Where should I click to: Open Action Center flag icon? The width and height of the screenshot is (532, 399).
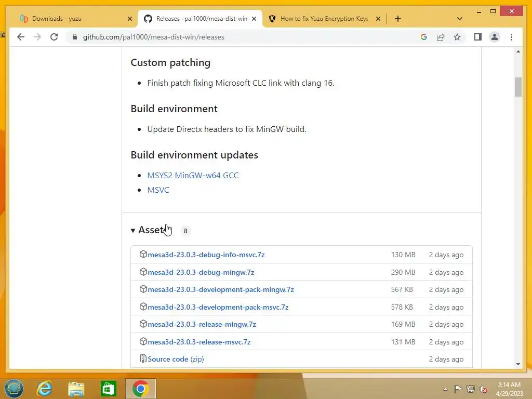coord(458,389)
